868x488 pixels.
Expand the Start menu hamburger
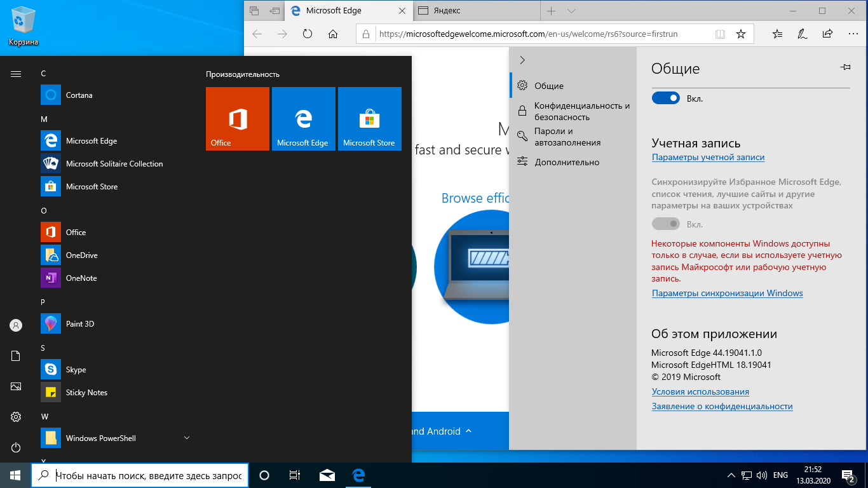[x=16, y=74]
